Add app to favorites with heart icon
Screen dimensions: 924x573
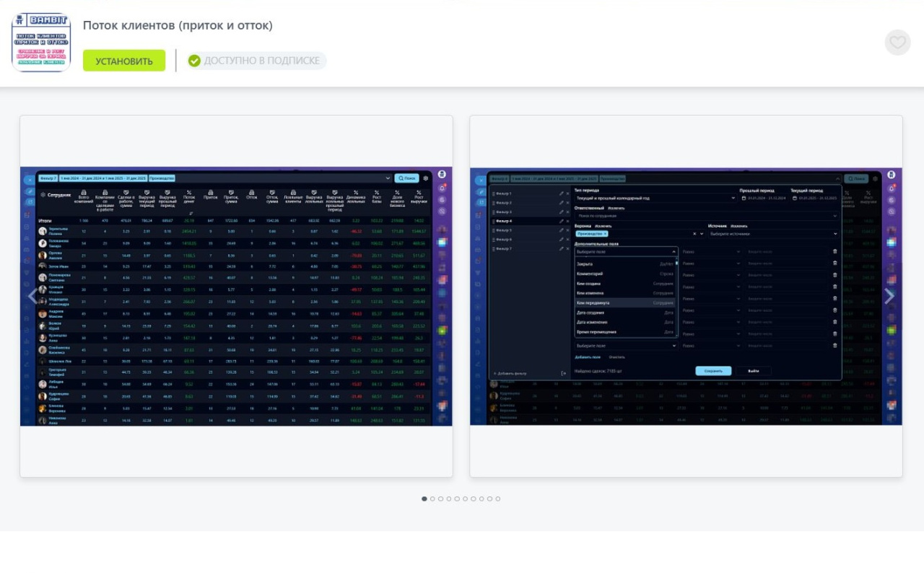(x=897, y=43)
